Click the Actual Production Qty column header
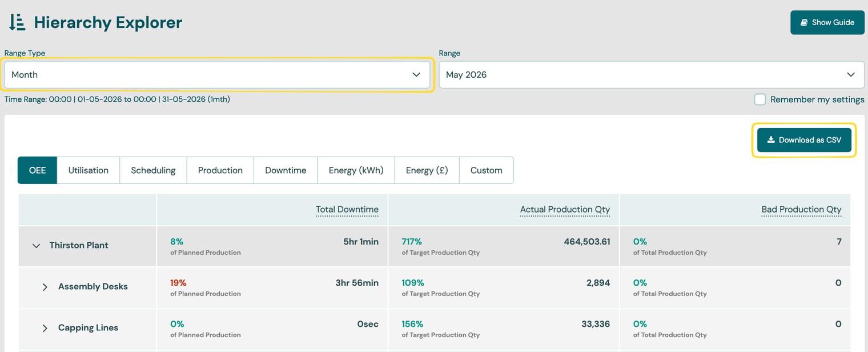The height and width of the screenshot is (352, 868). [x=565, y=209]
